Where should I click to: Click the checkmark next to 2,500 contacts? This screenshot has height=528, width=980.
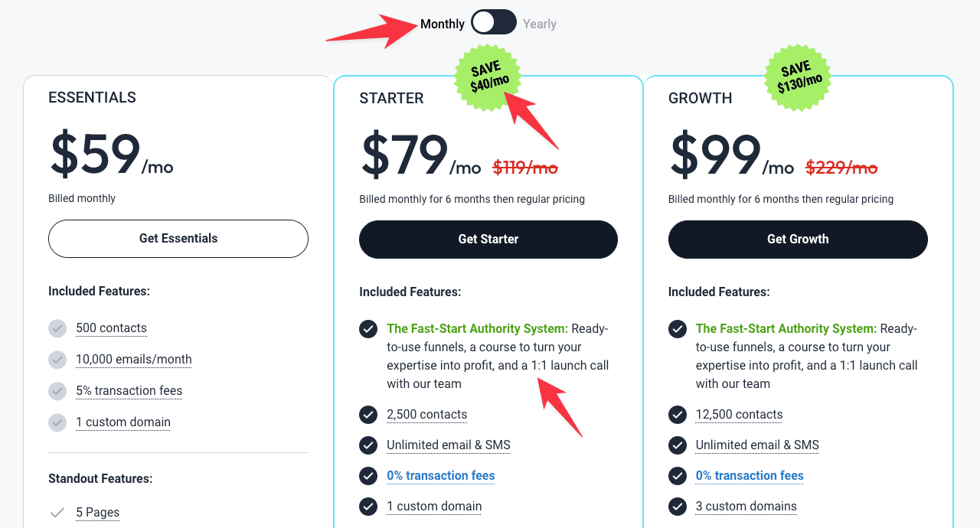pyautogui.click(x=367, y=414)
